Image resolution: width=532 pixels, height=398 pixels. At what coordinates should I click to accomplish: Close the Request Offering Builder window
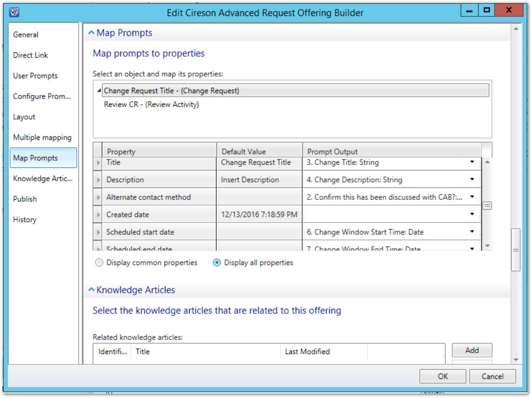coord(509,10)
